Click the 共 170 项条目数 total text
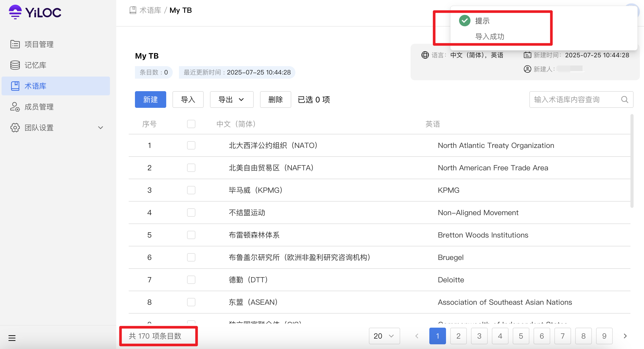This screenshot has width=644, height=349. point(155,336)
